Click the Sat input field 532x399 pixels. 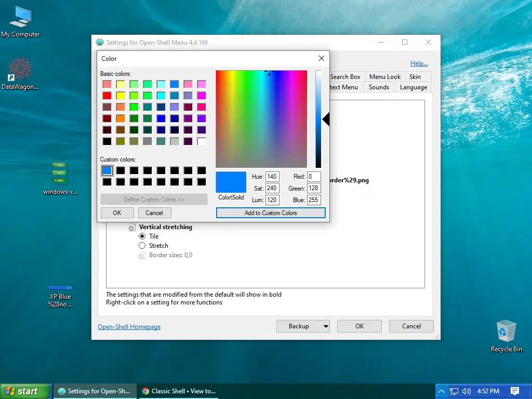272,188
